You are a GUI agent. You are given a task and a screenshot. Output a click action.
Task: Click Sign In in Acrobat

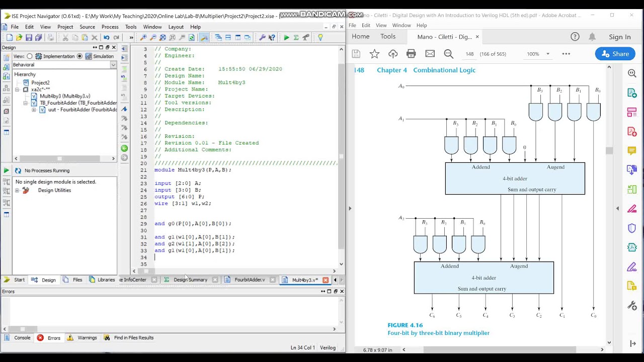[619, 37]
